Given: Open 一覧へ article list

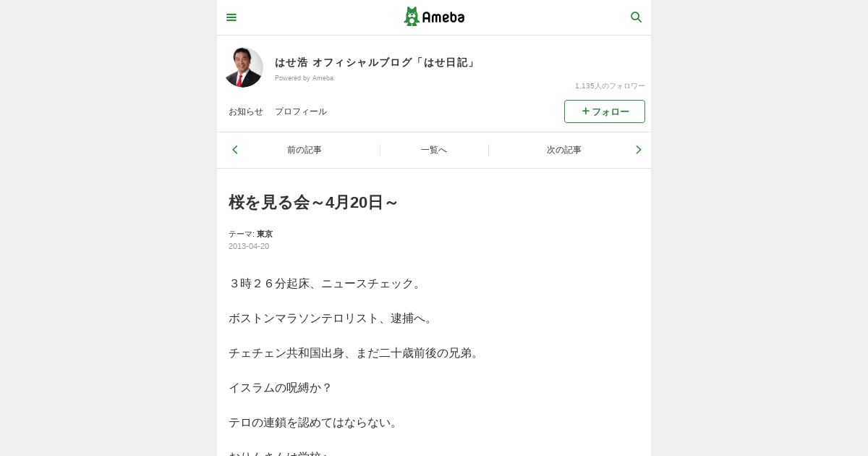Looking at the screenshot, I should 434,150.
